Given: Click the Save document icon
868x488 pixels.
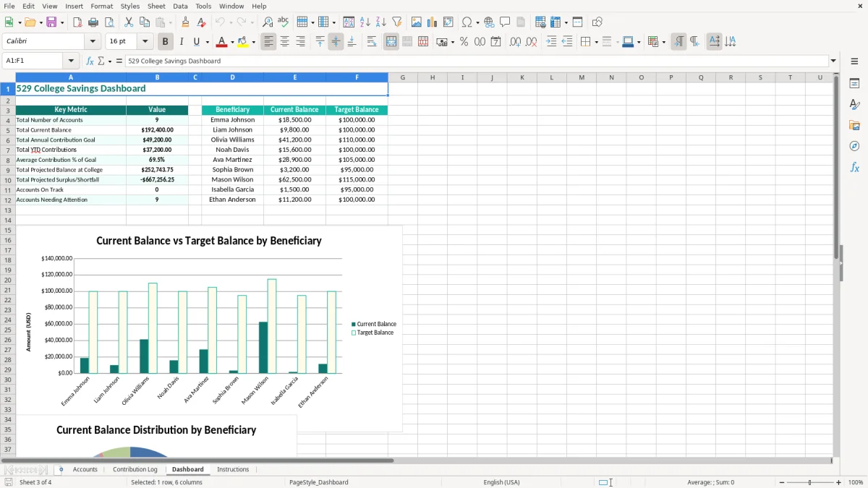Looking at the screenshot, I should [51, 22].
